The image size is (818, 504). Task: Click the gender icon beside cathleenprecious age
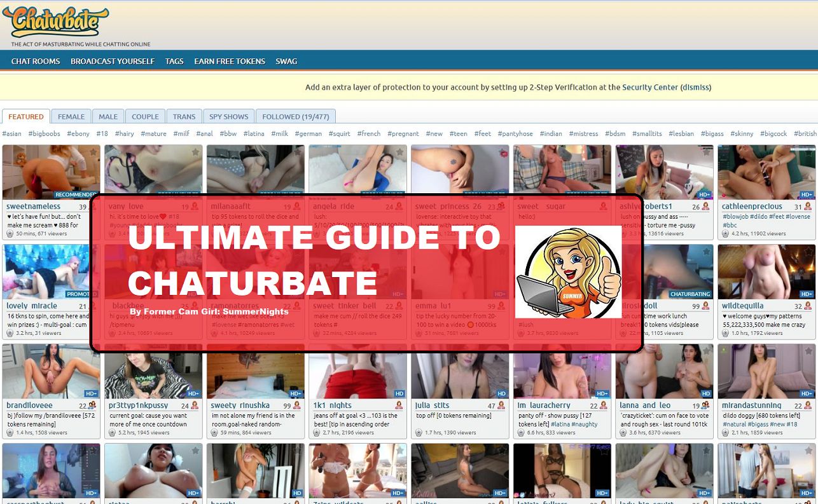click(808, 207)
